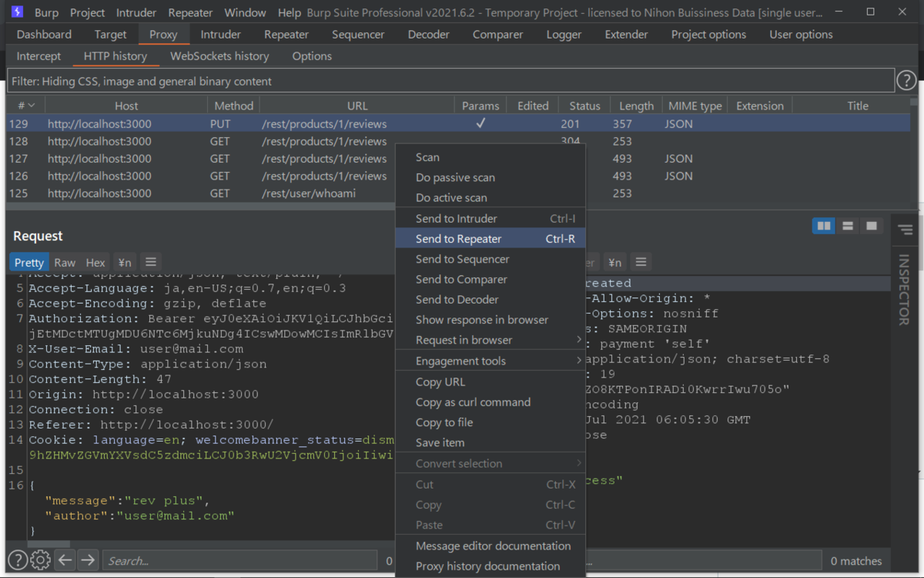Image resolution: width=924 pixels, height=578 pixels.
Task: Open the Window menu
Action: click(245, 12)
